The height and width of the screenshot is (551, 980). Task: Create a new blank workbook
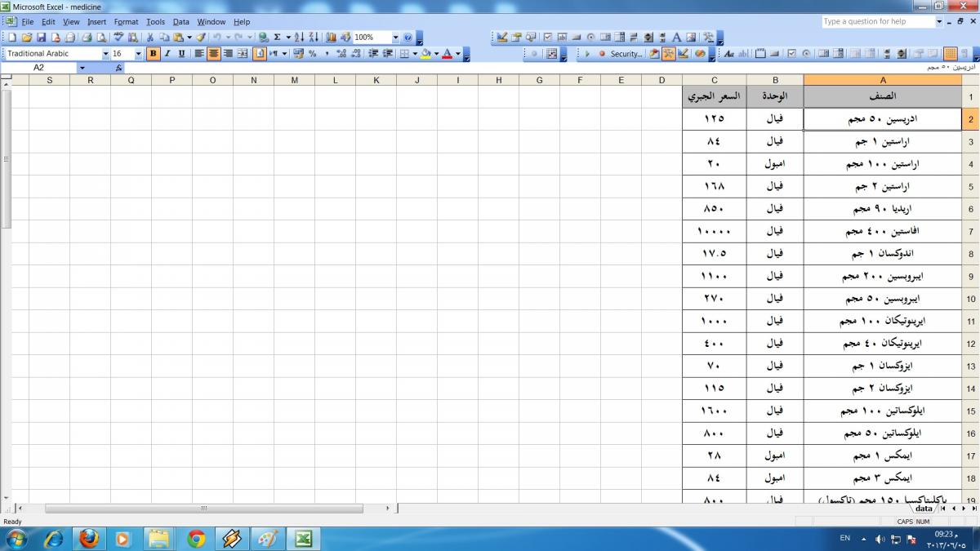click(x=12, y=38)
